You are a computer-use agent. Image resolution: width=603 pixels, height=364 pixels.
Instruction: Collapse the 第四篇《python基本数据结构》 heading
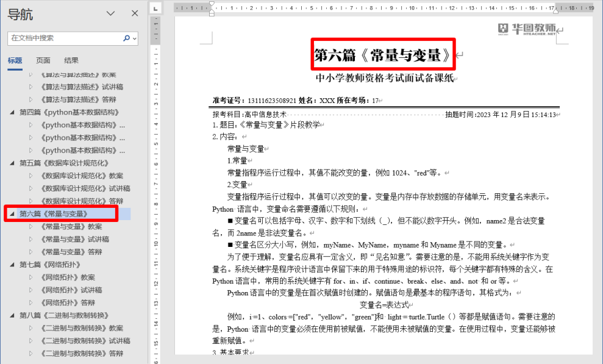[12, 112]
